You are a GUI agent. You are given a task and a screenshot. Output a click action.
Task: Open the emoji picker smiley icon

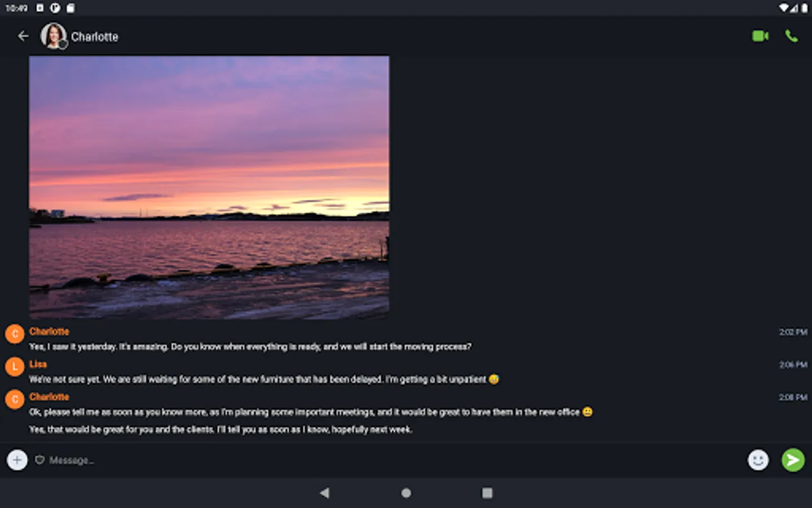click(758, 460)
